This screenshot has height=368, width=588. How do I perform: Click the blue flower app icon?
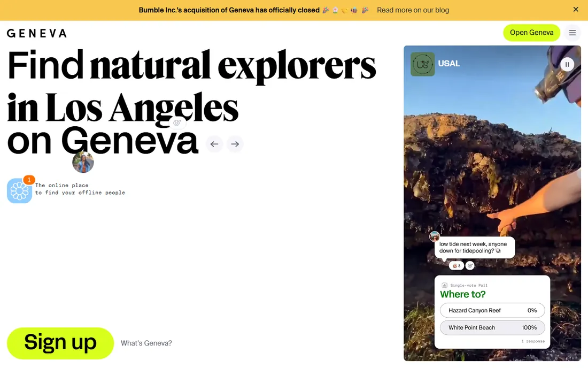click(19, 190)
